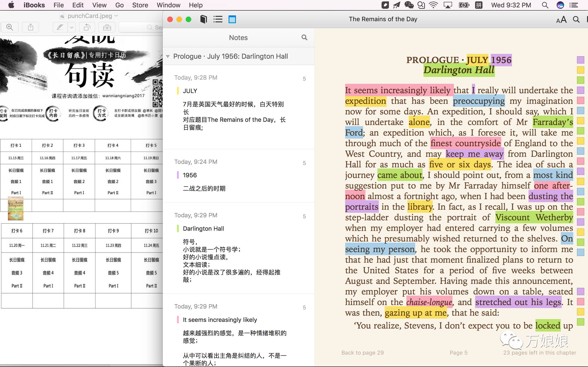This screenshot has height=367, width=588.
Task: Click the pink highlight 'chaise-longue'
Action: pos(429,302)
